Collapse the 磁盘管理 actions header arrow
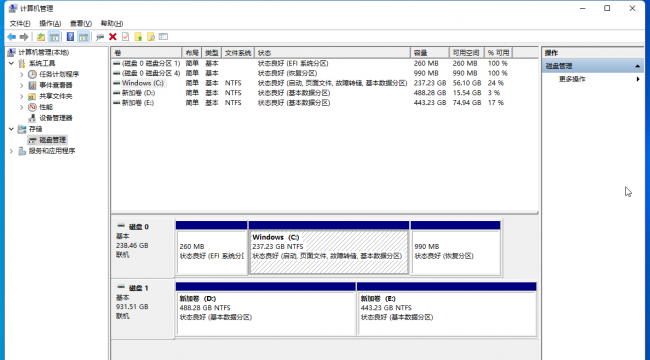Screen dimensions: 650x360 [638, 66]
